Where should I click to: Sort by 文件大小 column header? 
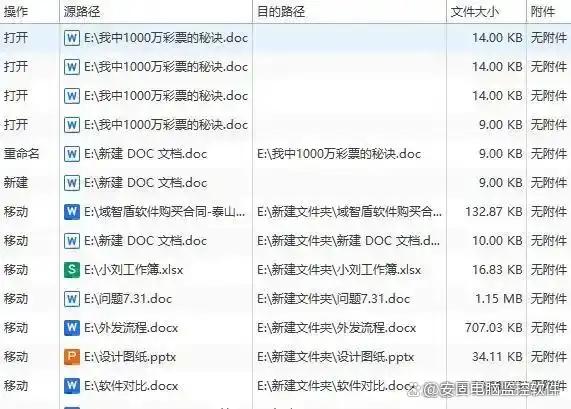(486, 12)
